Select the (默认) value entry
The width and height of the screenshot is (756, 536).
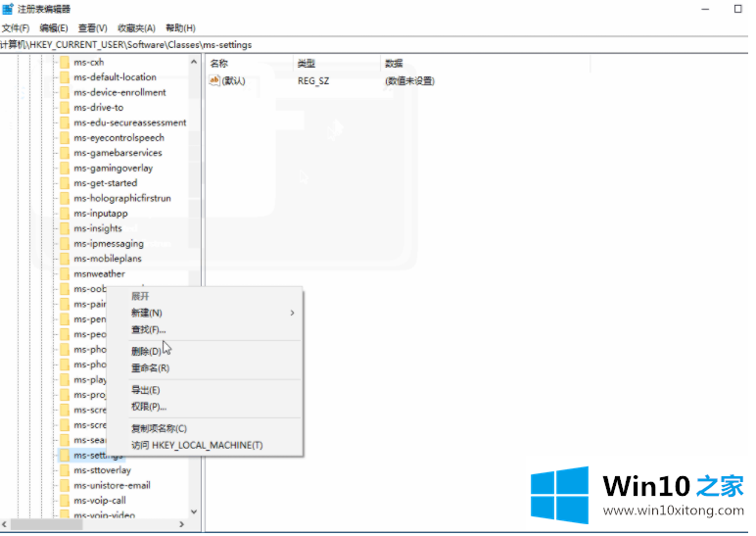[x=233, y=81]
